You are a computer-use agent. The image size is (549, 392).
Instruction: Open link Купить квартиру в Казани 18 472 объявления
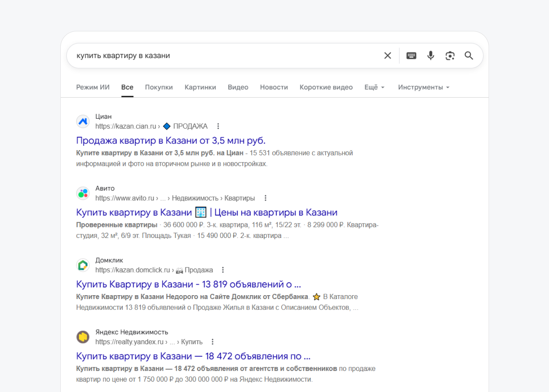click(x=193, y=356)
